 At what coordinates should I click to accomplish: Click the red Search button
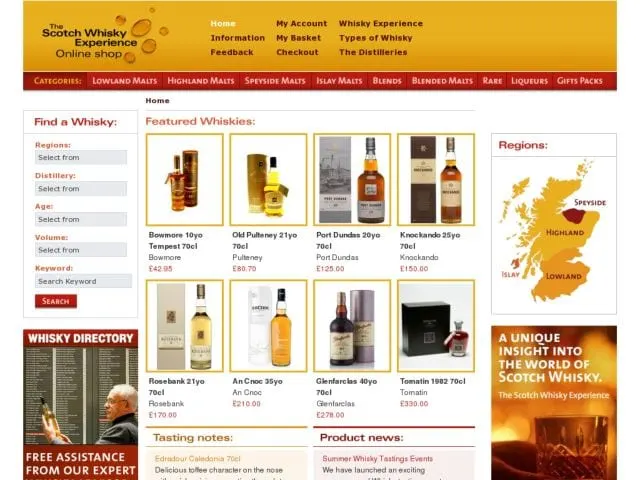[56, 301]
